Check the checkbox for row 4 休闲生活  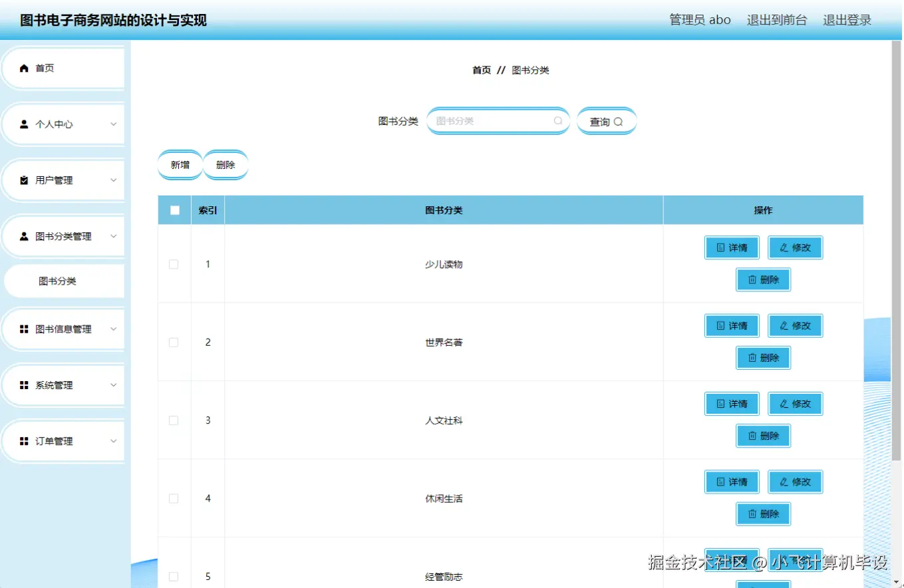(x=174, y=498)
